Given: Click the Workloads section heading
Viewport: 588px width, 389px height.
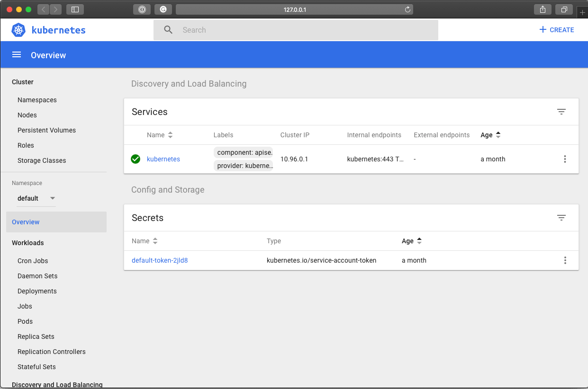Looking at the screenshot, I should pyautogui.click(x=27, y=243).
